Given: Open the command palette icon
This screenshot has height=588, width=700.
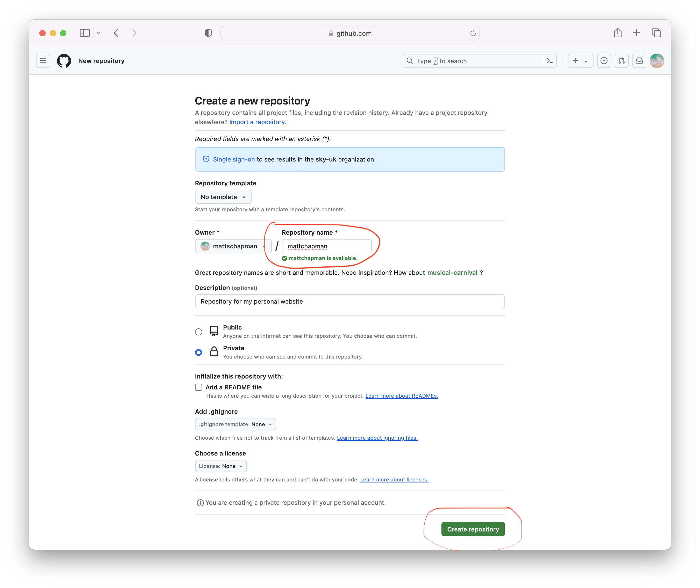Looking at the screenshot, I should tap(549, 61).
